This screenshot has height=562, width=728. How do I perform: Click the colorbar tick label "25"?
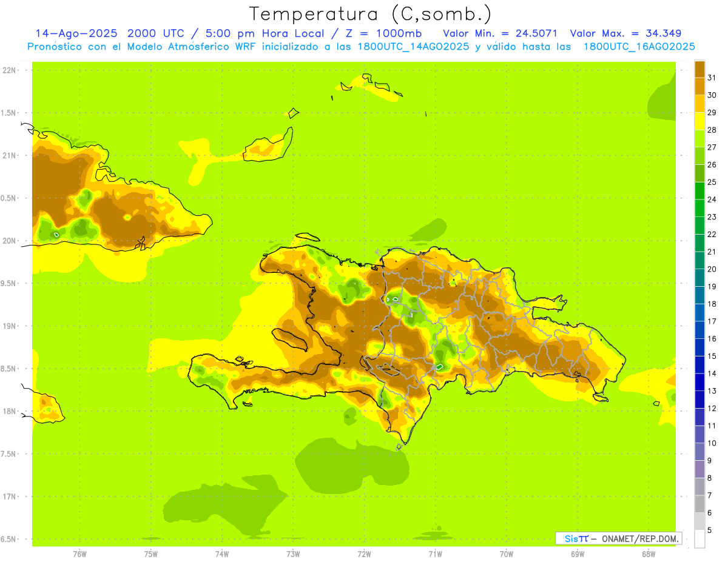712,182
